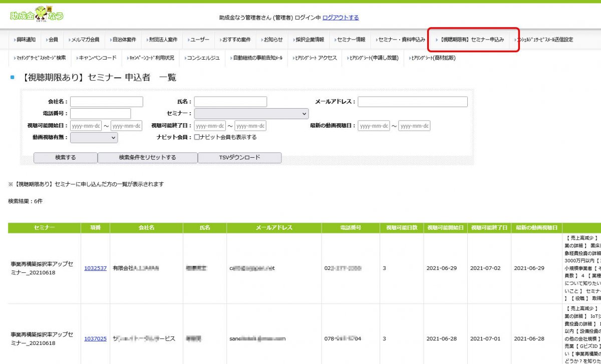
Task: Click 検索条件をリセットする button
Action: 147,157
